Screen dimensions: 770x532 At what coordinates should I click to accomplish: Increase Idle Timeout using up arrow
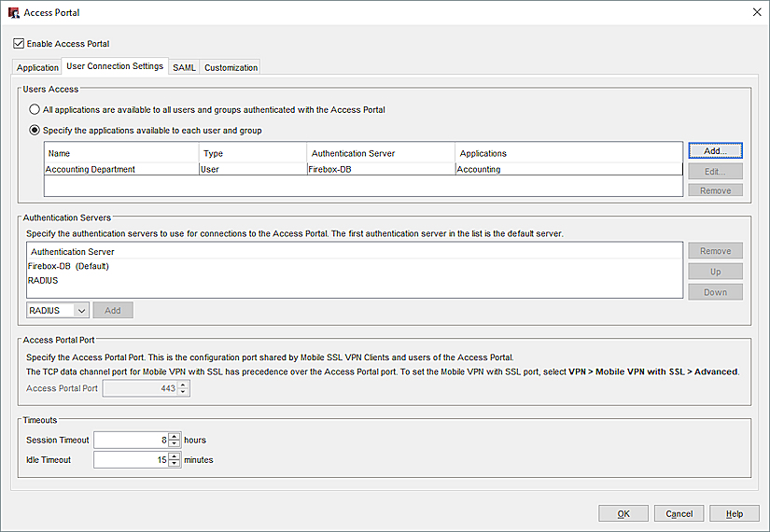coord(174,455)
